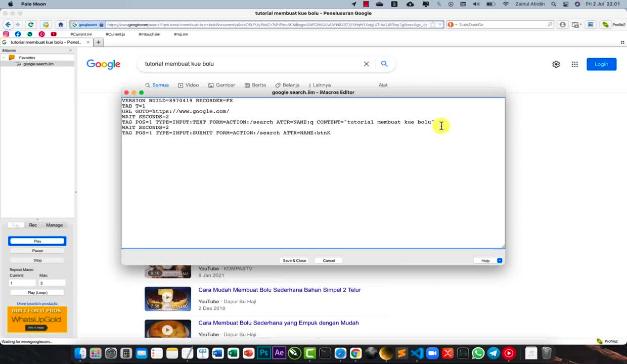Switch to the Manage tab in iMacros
627x364 pixels.
coord(54,225)
